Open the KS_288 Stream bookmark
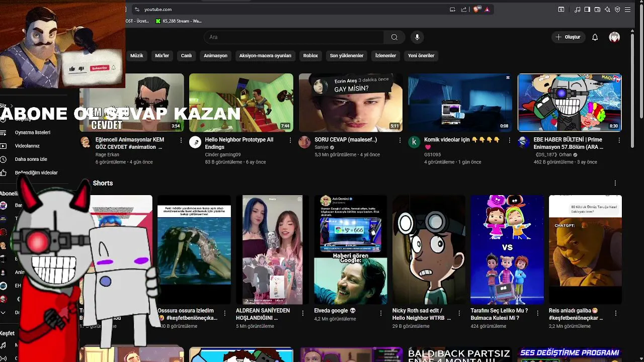The height and width of the screenshot is (362, 644). point(179,21)
